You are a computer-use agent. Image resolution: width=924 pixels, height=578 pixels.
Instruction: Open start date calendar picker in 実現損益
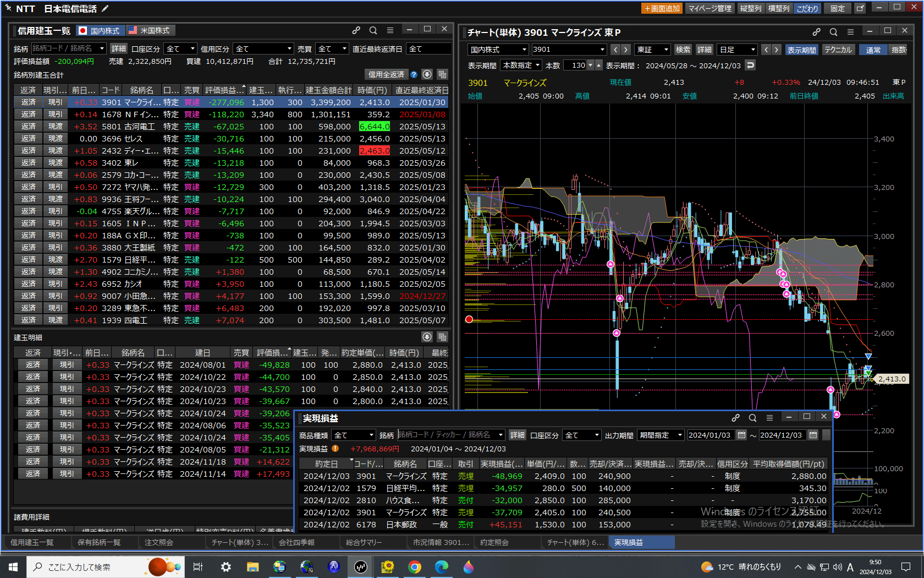[x=741, y=435]
